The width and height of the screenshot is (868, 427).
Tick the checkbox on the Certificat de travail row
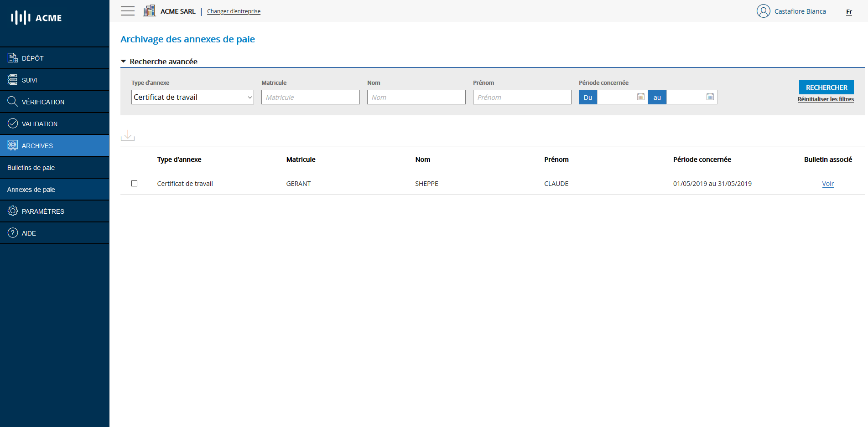click(x=134, y=184)
